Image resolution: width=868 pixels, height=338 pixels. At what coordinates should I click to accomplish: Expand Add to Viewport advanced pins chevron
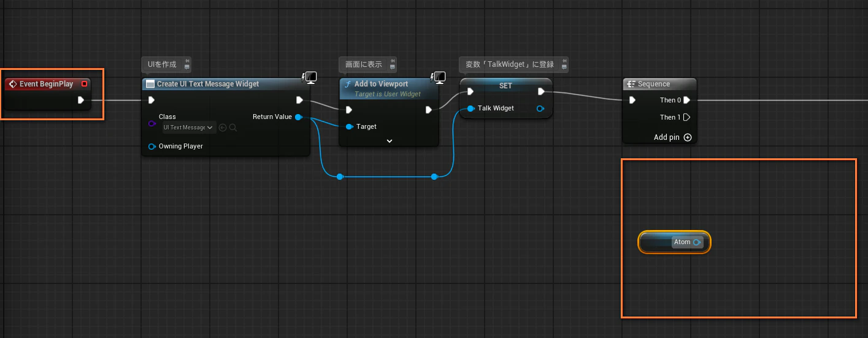(389, 140)
